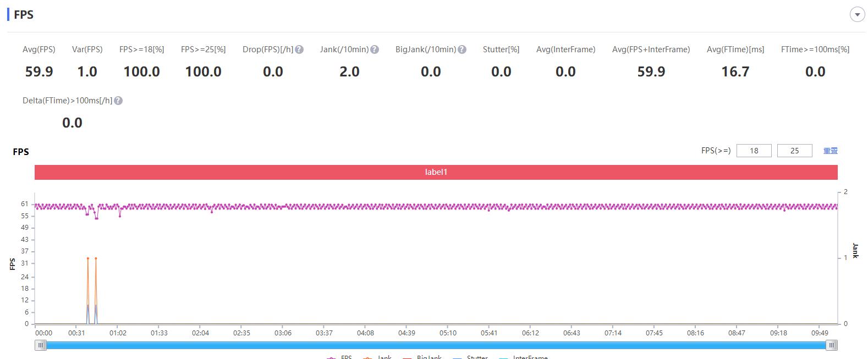Click the second orange Jank spike peak
The height and width of the screenshot is (359, 868).
[96, 258]
